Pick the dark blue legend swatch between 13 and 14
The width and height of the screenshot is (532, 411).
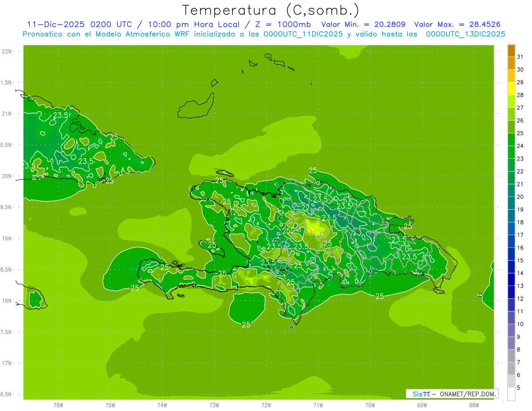pos(511,280)
